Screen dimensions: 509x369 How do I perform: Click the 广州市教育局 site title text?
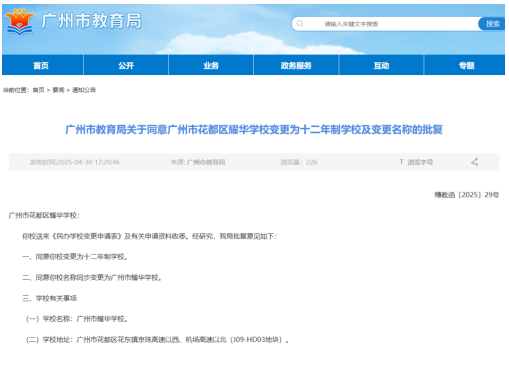click(x=92, y=21)
